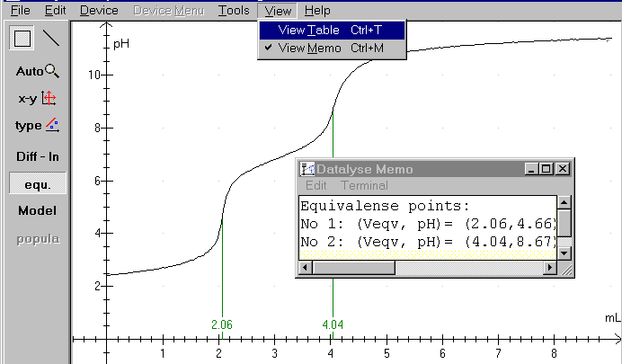This screenshot has width=622, height=364.
Task: Maximize the Datalyse Memo window
Action: (x=546, y=169)
